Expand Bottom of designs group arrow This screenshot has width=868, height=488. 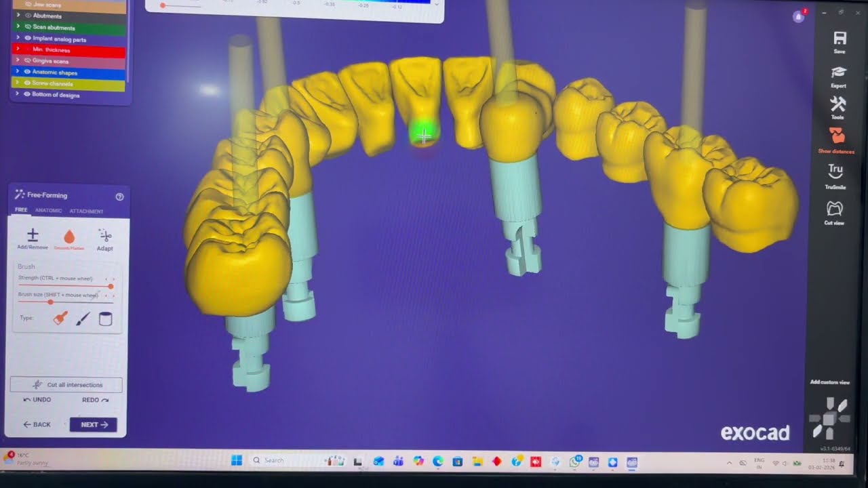[18, 94]
